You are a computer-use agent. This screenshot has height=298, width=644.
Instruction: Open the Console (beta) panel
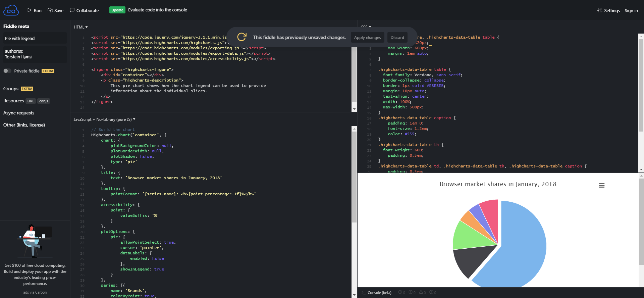pos(379,293)
